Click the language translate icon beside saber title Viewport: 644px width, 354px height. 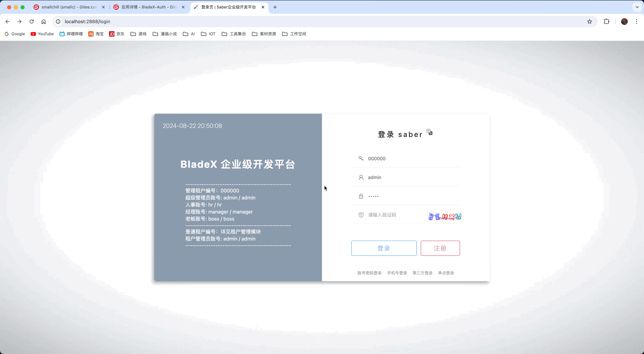430,132
